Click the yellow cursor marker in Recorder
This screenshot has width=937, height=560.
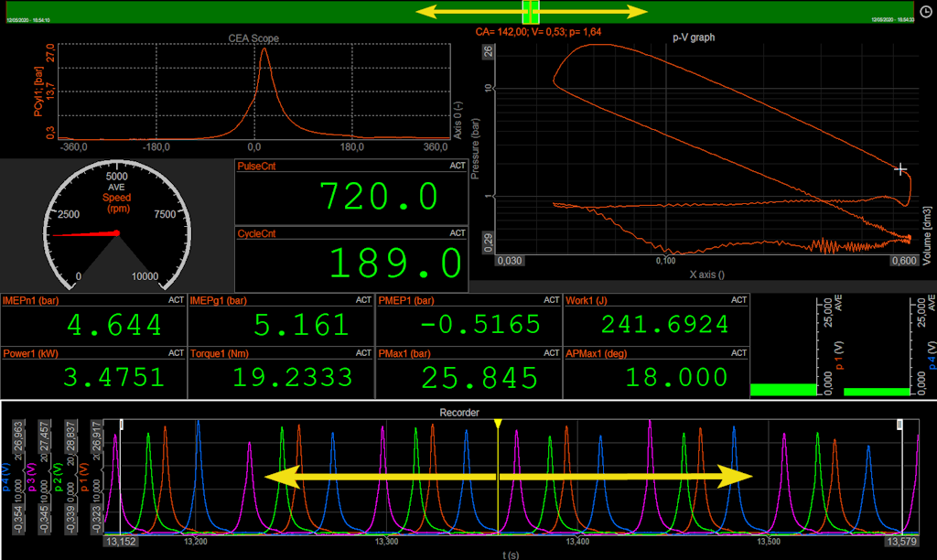click(498, 424)
